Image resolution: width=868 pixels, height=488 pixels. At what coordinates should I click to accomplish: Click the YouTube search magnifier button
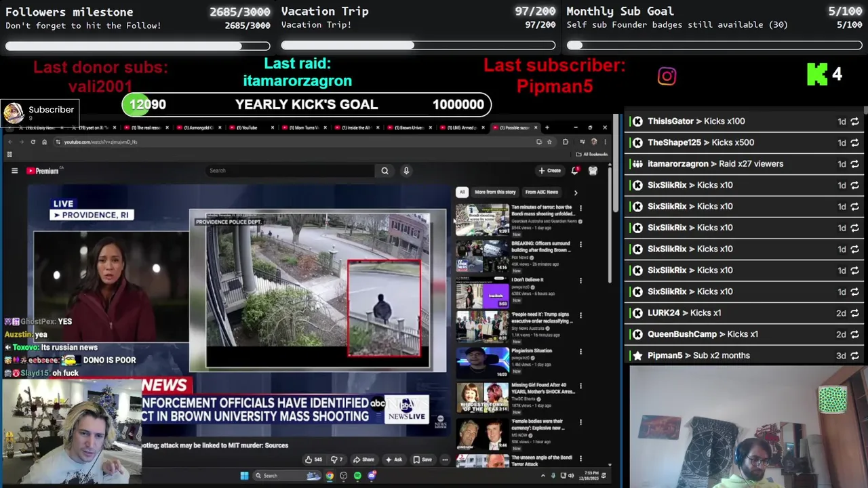point(384,171)
